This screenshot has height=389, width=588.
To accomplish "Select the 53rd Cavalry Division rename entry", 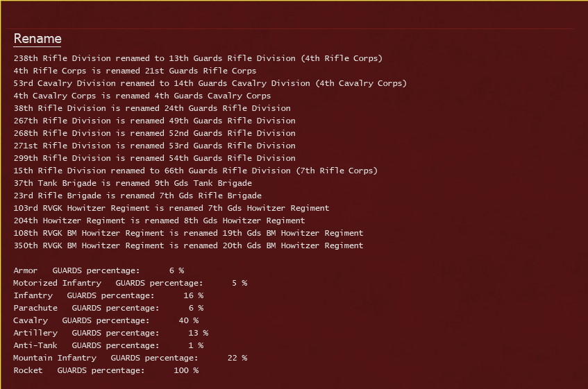I will (x=210, y=83).
